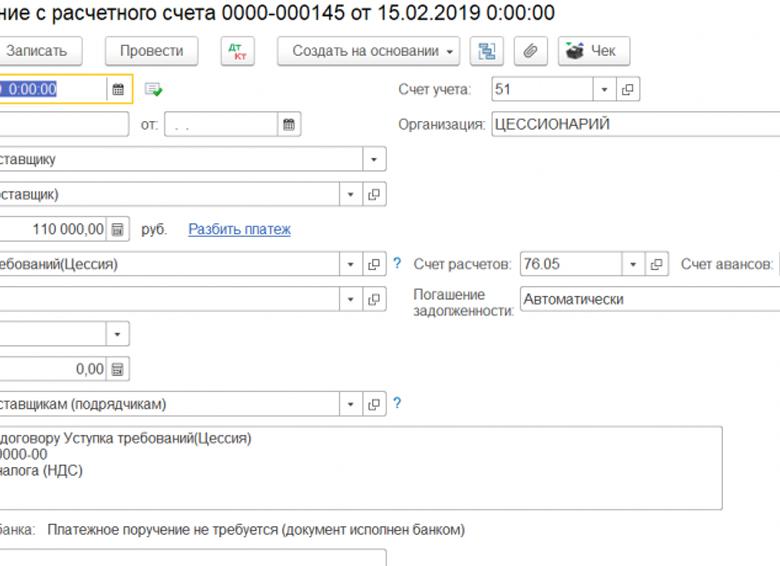
Task: Open calendar for the 'от' date
Action: (289, 124)
